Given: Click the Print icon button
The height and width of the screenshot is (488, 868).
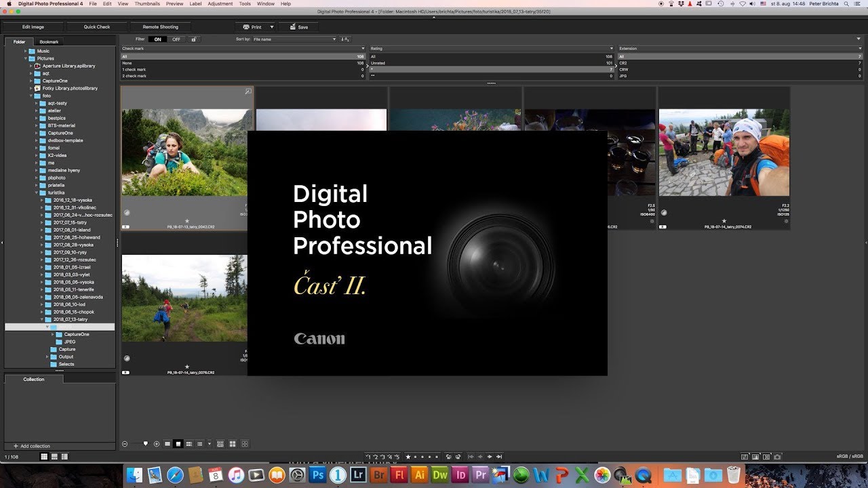Looking at the screenshot, I should pyautogui.click(x=252, y=27).
